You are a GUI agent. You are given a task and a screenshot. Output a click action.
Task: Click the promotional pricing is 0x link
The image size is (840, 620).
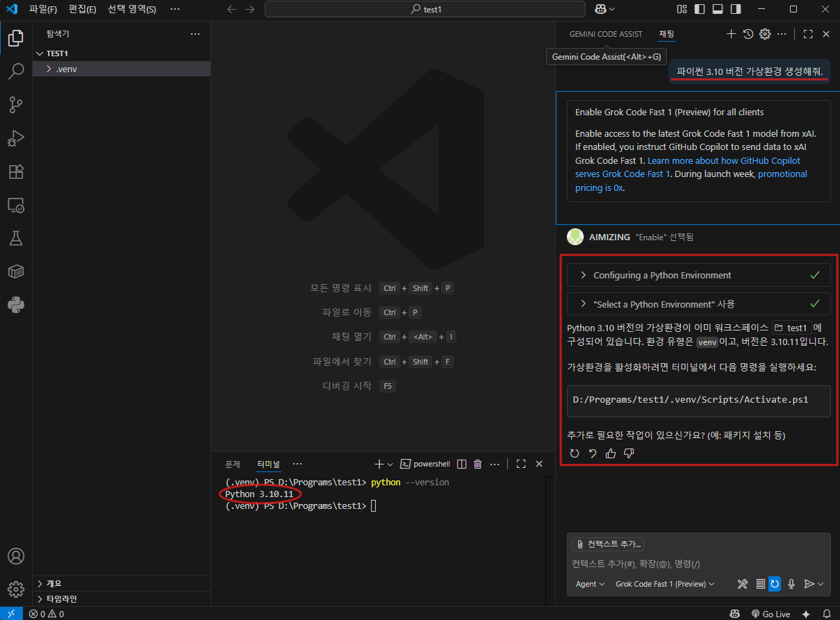coord(691,181)
